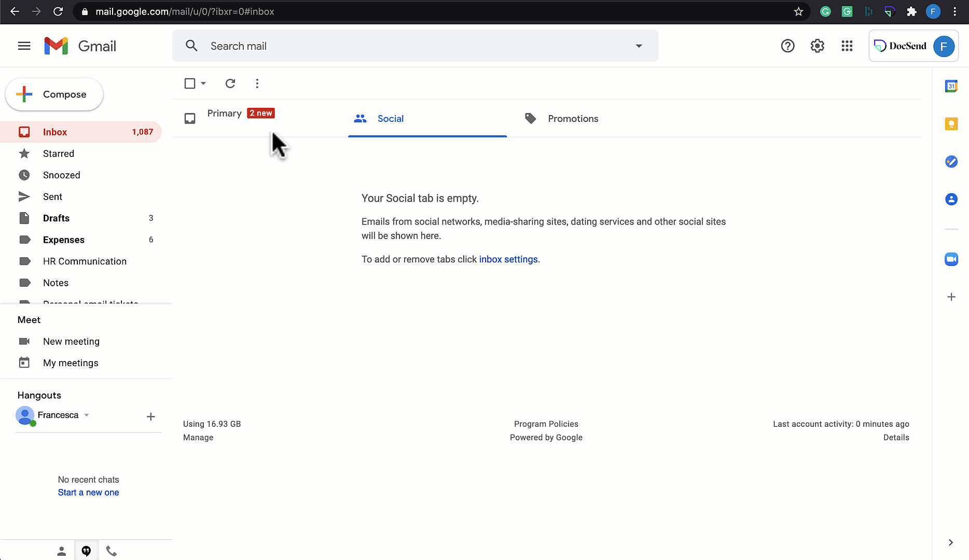The height and width of the screenshot is (560, 969).
Task: Open the Gmail help menu
Action: (787, 46)
